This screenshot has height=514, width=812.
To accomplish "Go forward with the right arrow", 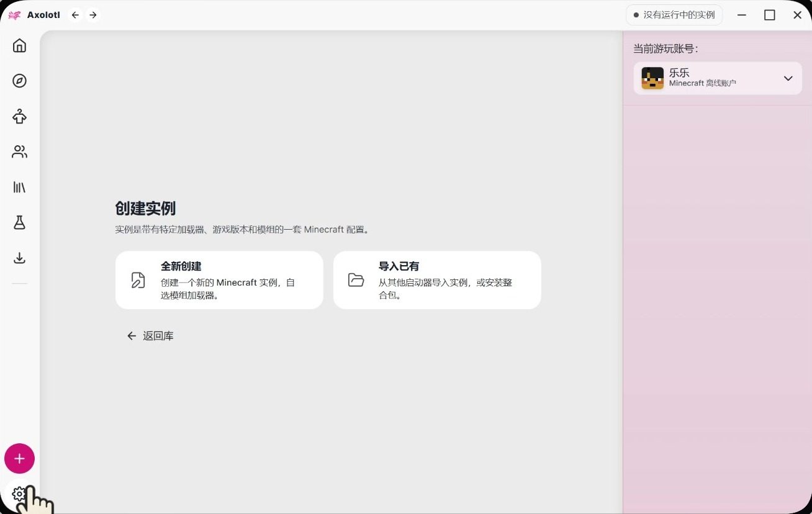I will tap(93, 15).
